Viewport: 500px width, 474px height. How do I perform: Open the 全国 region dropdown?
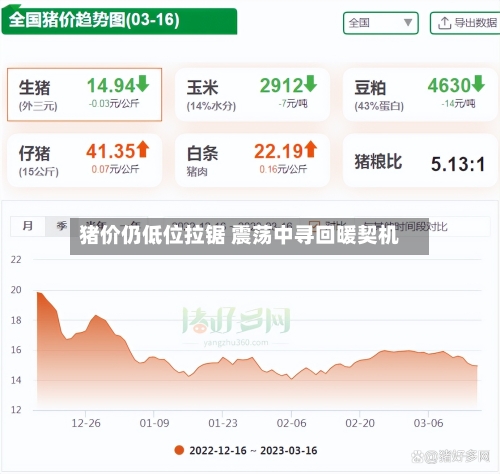pyautogui.click(x=381, y=23)
